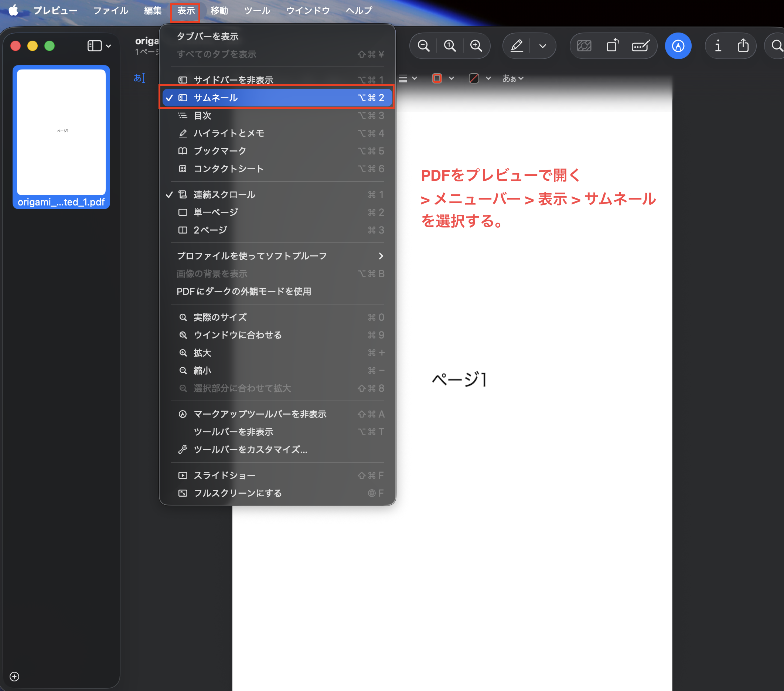Select the checked サムネール menu item
The image size is (784, 691).
277,98
